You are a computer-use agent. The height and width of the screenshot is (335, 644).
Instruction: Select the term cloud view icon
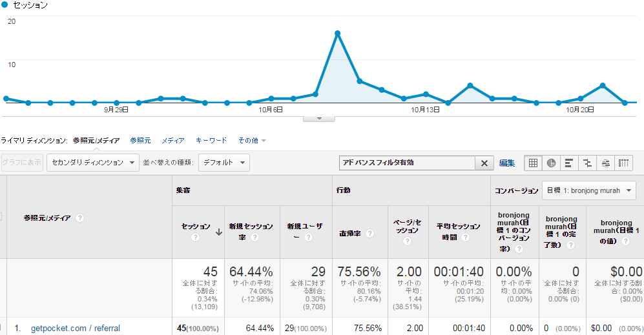coord(605,163)
